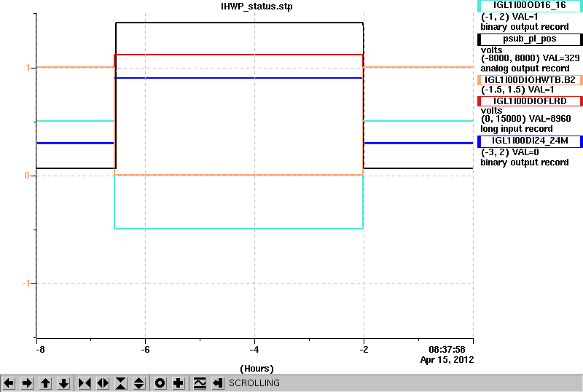Zoom in horizontally with the inward triangles icon
583x392 pixels.
(85, 383)
